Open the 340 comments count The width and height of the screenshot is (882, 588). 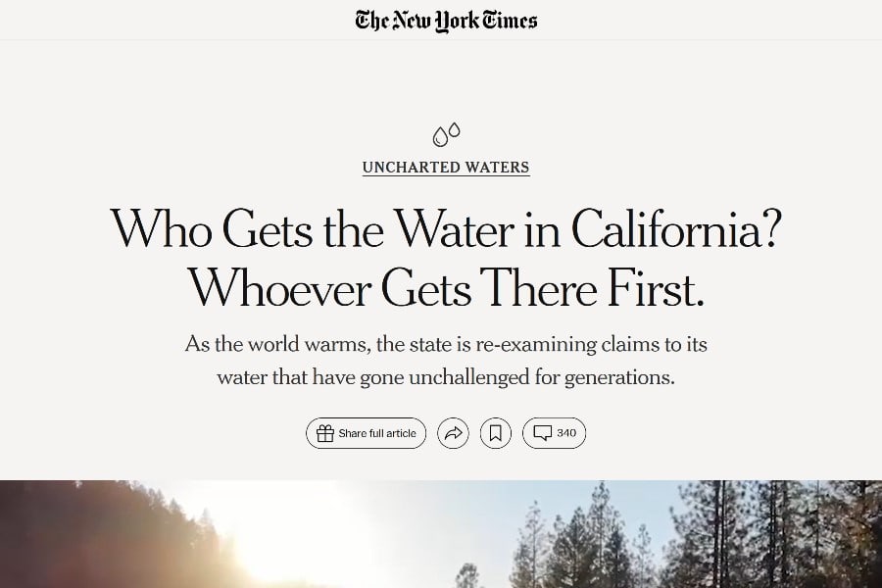[x=566, y=433]
